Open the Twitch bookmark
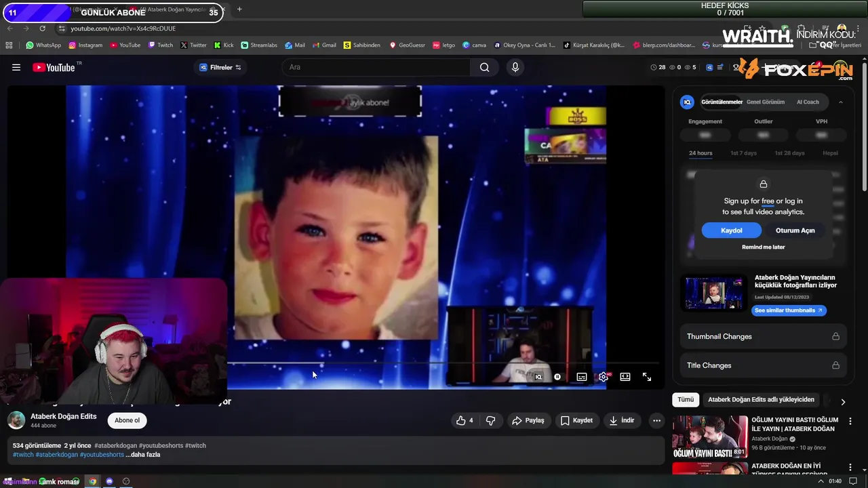The width and height of the screenshot is (868, 488). click(160, 45)
